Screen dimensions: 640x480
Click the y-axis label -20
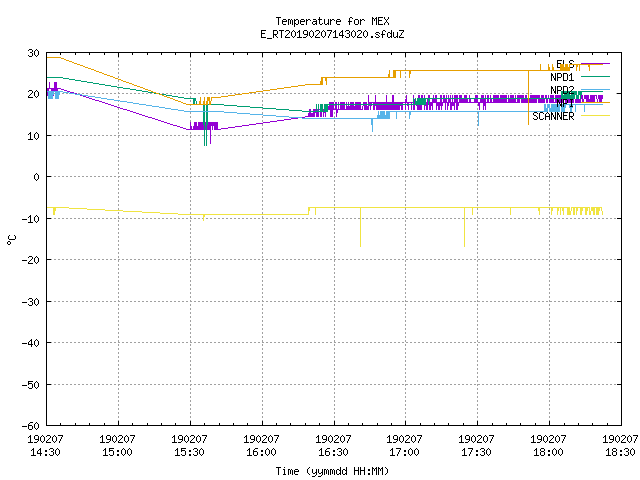(x=31, y=260)
